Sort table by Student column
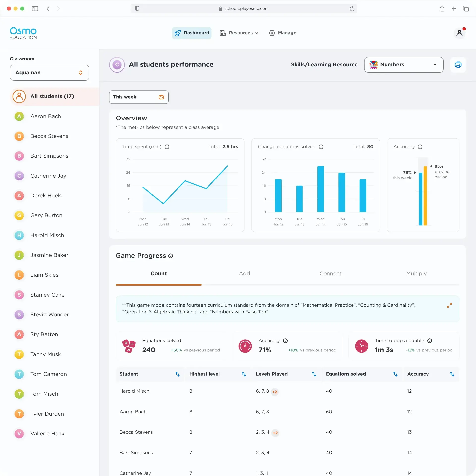Image resolution: width=476 pixels, height=476 pixels. click(178, 374)
